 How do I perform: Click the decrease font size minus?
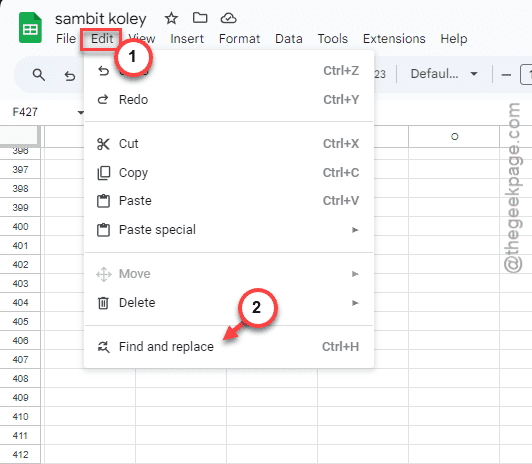click(506, 75)
